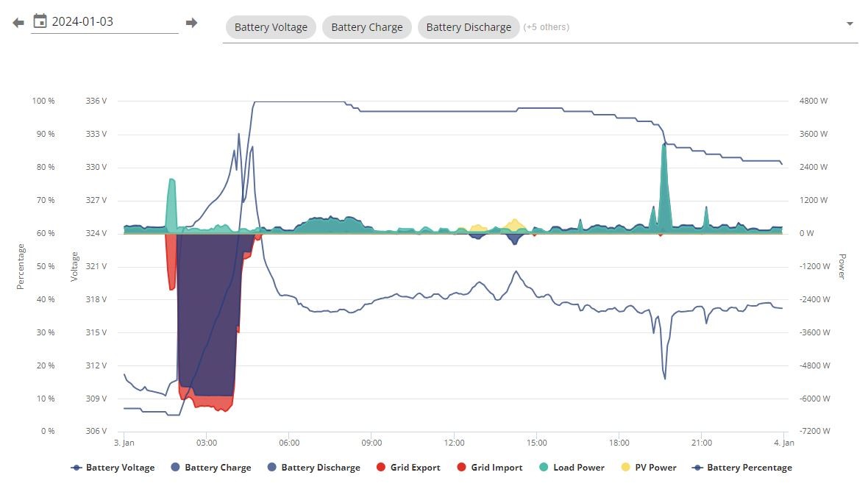Click the Percentage axis title

pos(21,267)
